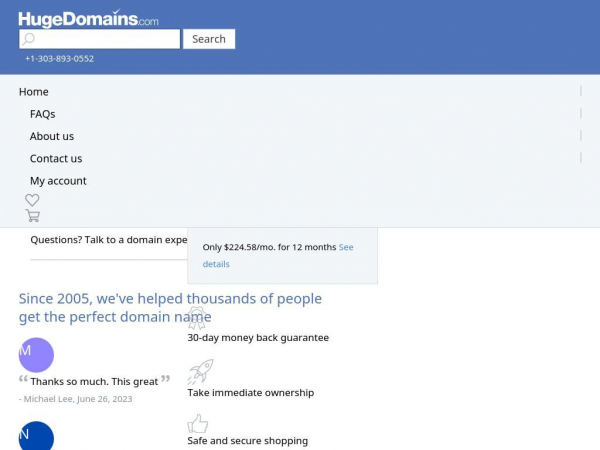Open the favorites heart icon
Image resolution: width=600 pixels, height=450 pixels.
click(32, 200)
